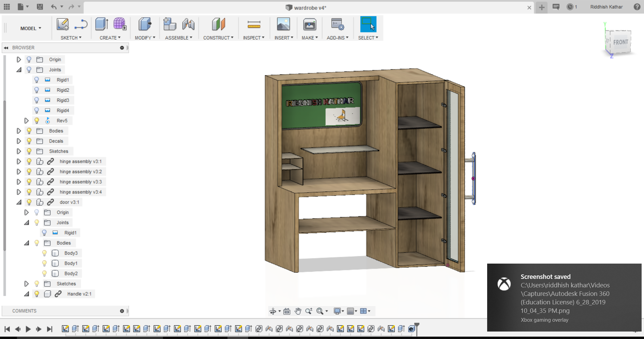Click the New Component assemble icon
Viewport: 644px width, 339px height.
coord(169,24)
